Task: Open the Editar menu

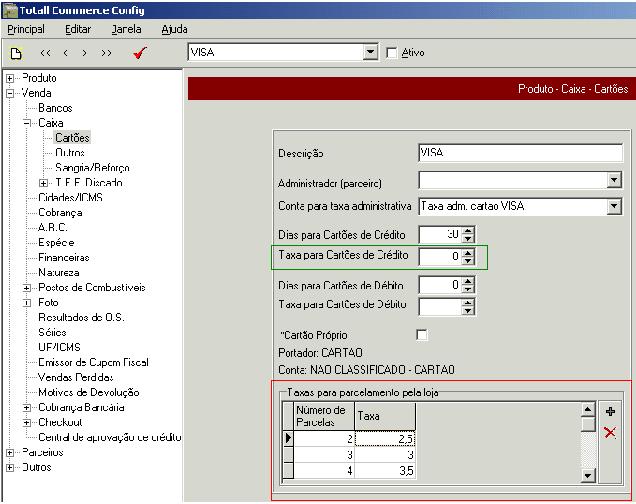Action: [78, 29]
